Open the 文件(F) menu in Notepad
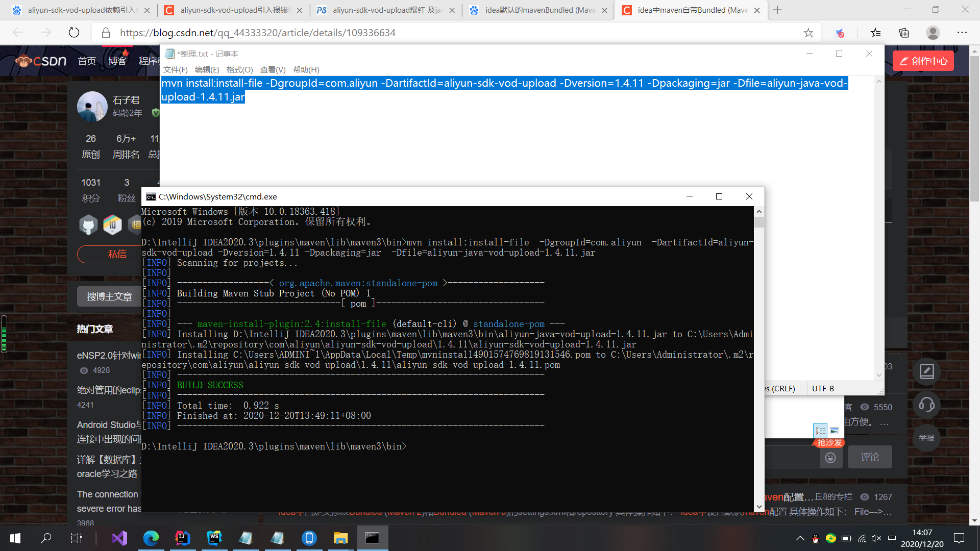The width and height of the screenshot is (980, 551). (175, 69)
